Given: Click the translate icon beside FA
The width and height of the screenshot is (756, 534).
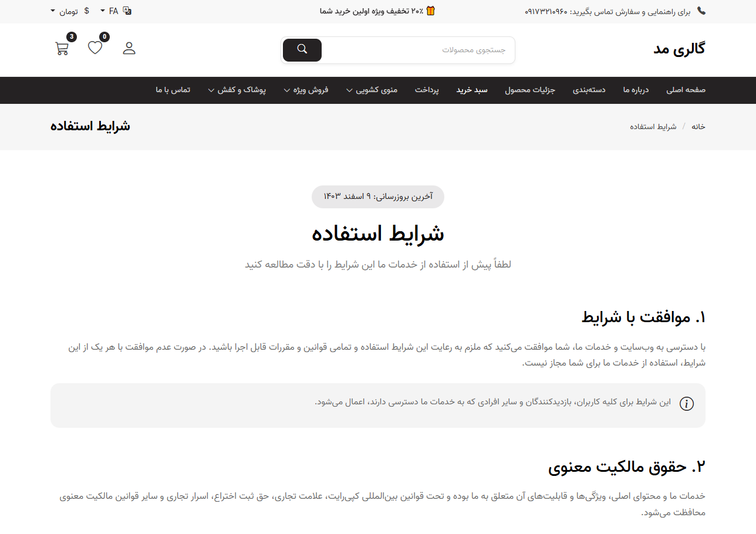Looking at the screenshot, I should click(x=126, y=10).
